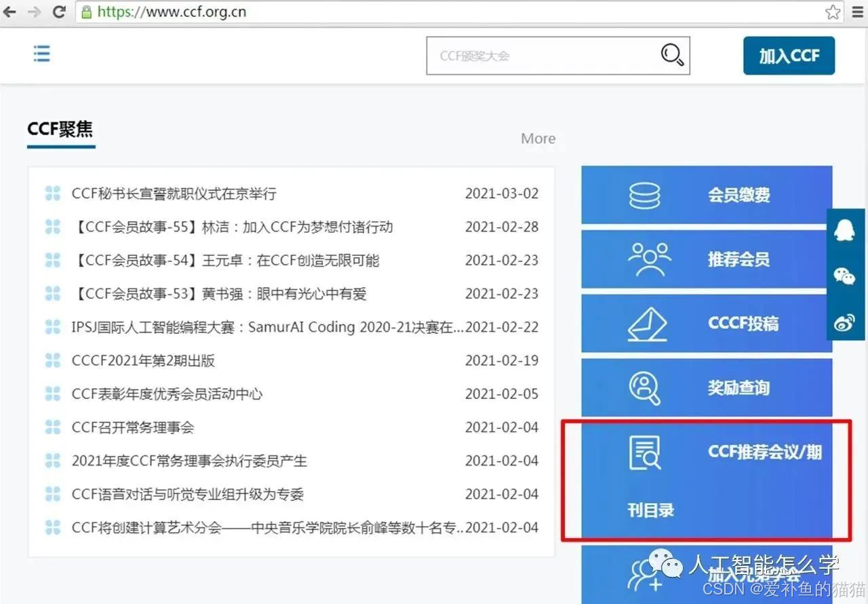Click the person-search icon for 奖励查询
Image resolution: width=868 pixels, height=604 pixels.
[645, 388]
